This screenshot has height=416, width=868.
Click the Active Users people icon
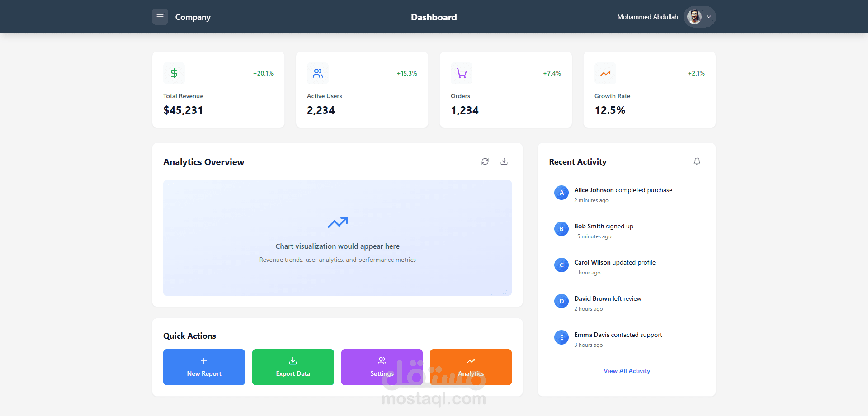click(318, 73)
